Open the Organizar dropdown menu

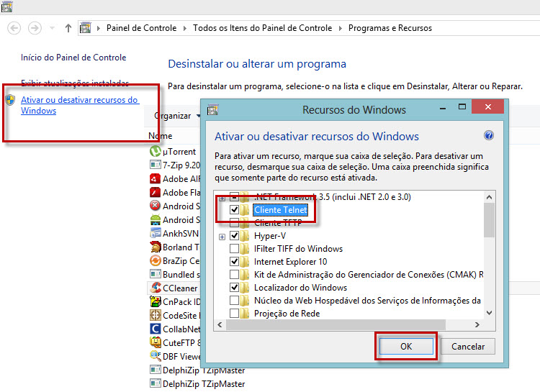[x=177, y=116]
